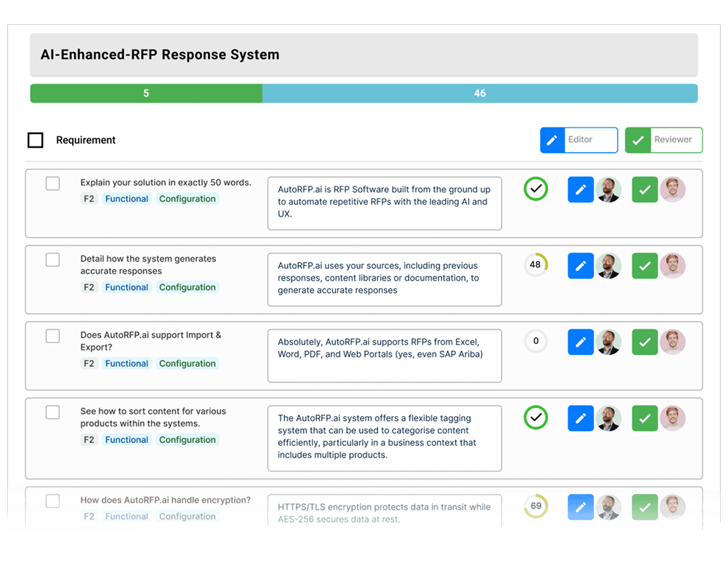Click the green checkmark icon in Reviewer field
This screenshot has height=576, width=728.
638,140
